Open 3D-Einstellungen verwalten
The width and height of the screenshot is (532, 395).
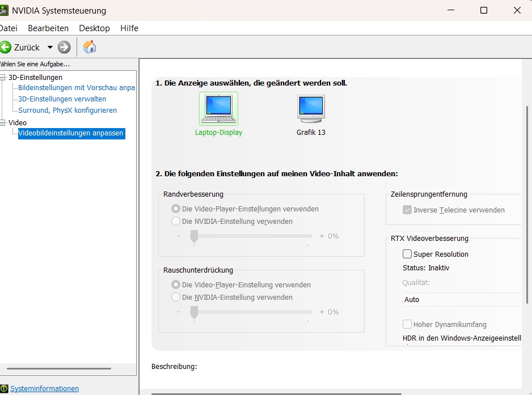click(x=62, y=99)
